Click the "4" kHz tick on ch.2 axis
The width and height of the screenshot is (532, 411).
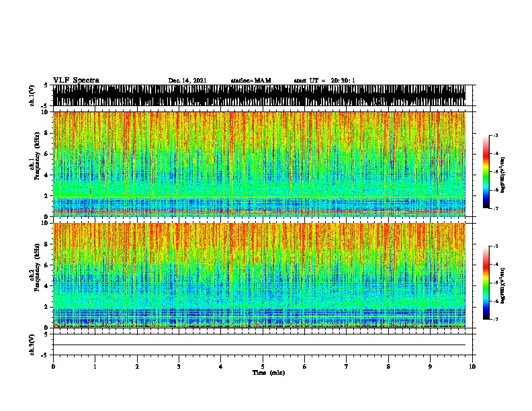(x=47, y=286)
